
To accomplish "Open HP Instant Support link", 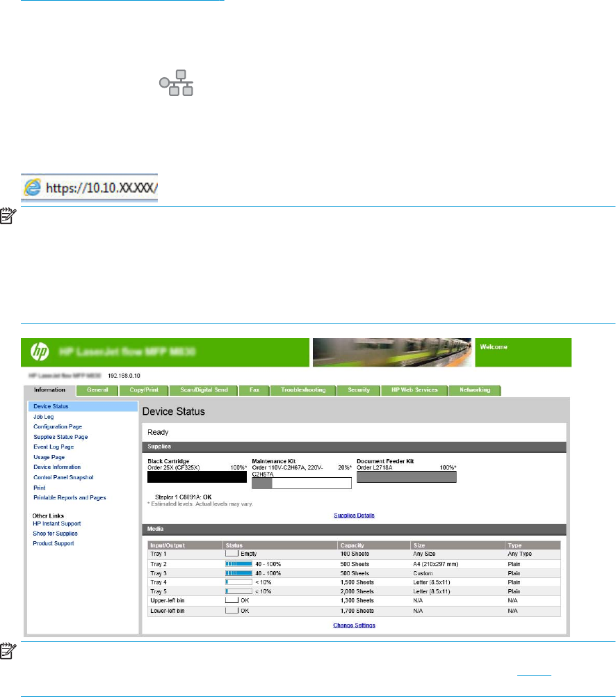I will click(x=57, y=524).
